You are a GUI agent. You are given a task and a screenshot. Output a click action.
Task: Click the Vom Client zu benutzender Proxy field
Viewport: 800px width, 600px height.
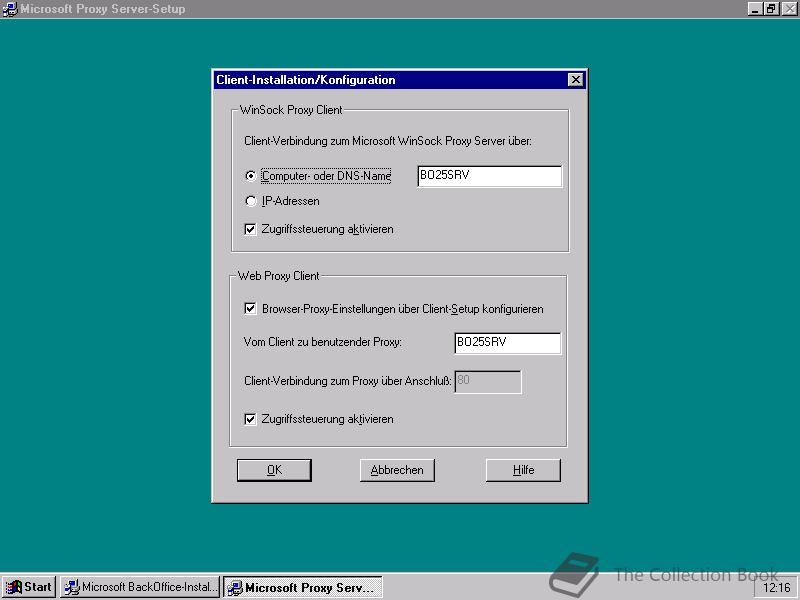point(507,343)
